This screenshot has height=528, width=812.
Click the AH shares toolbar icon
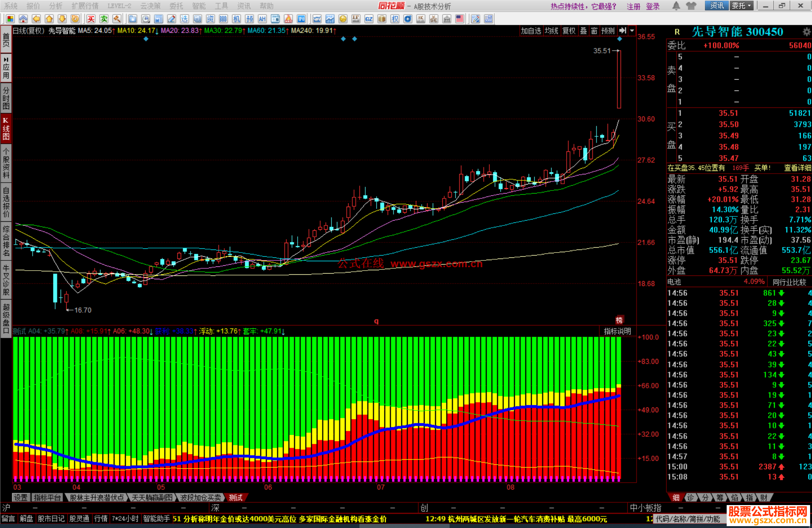[262, 19]
